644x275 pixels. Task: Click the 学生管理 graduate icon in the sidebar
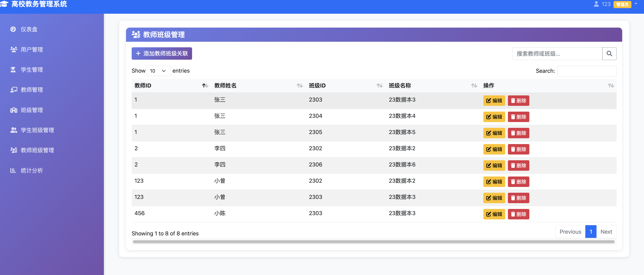pos(13,70)
